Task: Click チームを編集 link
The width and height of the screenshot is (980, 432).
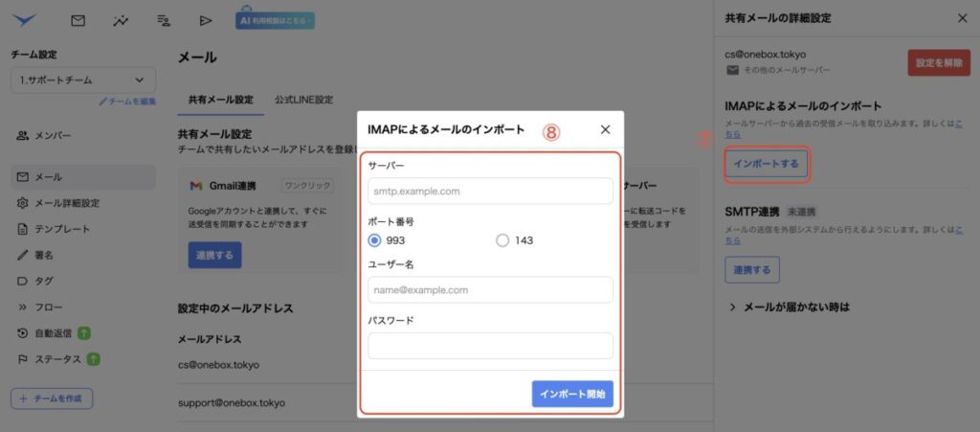Action: click(x=127, y=102)
